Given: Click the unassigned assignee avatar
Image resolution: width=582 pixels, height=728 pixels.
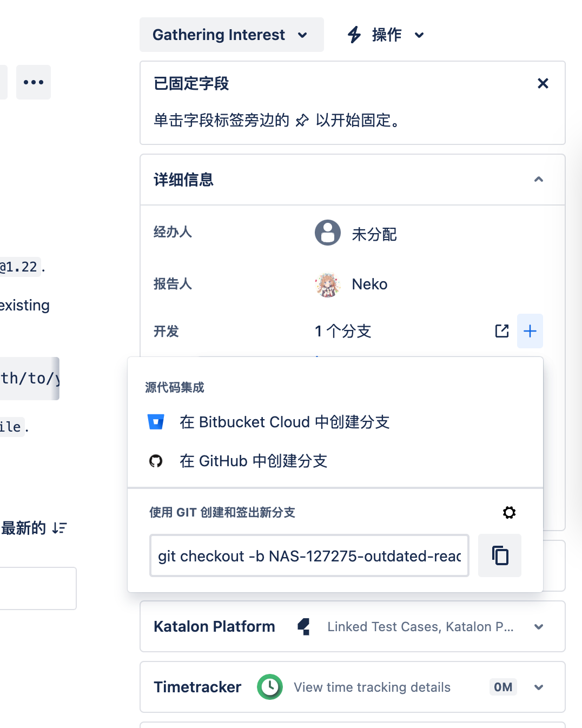Looking at the screenshot, I should click(x=328, y=233).
